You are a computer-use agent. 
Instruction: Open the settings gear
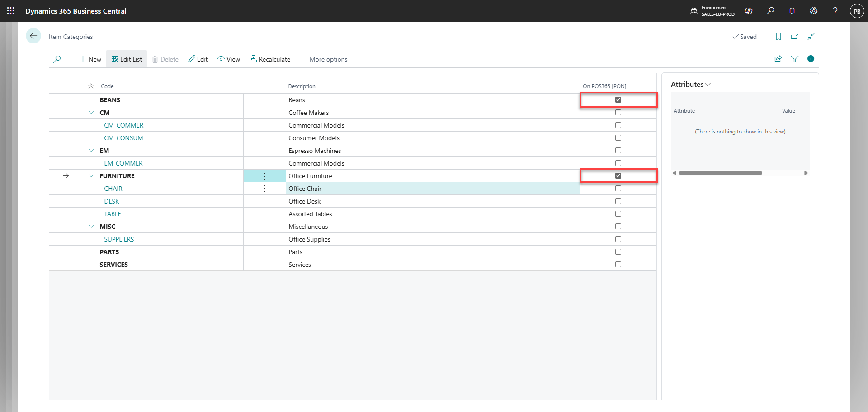(814, 11)
